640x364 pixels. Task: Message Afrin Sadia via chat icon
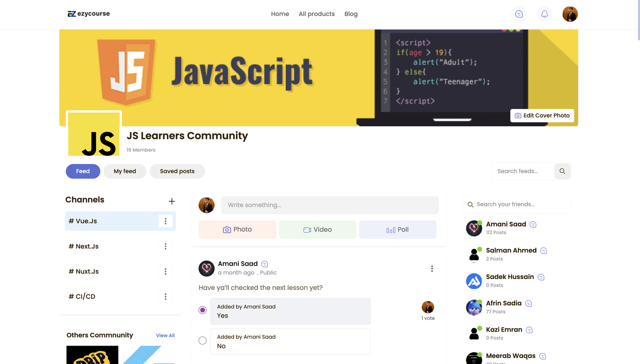pyautogui.click(x=528, y=304)
